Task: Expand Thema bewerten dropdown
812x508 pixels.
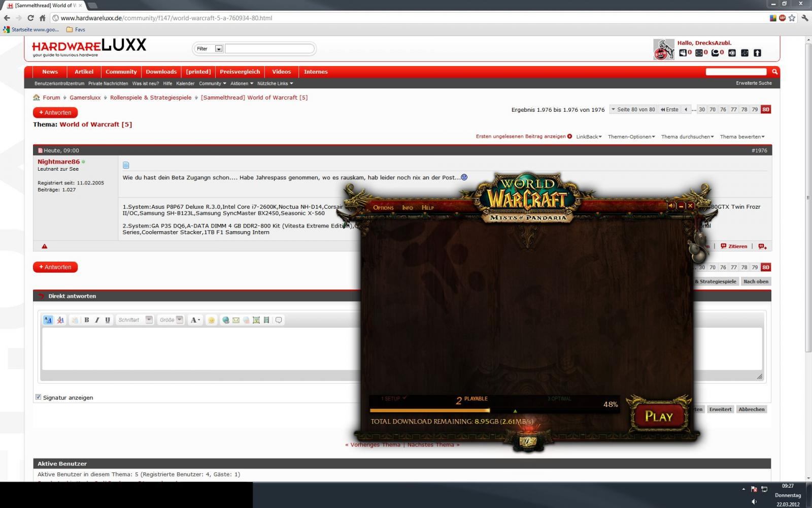Action: [x=742, y=137]
